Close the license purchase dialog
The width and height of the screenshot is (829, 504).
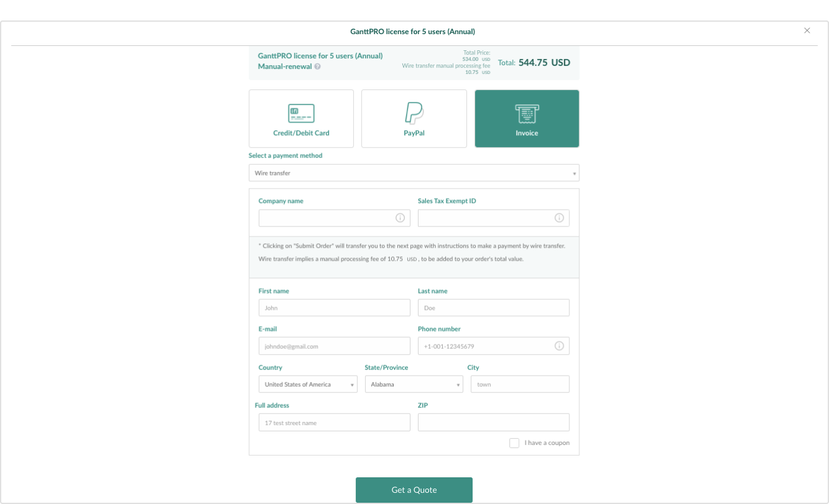tap(807, 30)
